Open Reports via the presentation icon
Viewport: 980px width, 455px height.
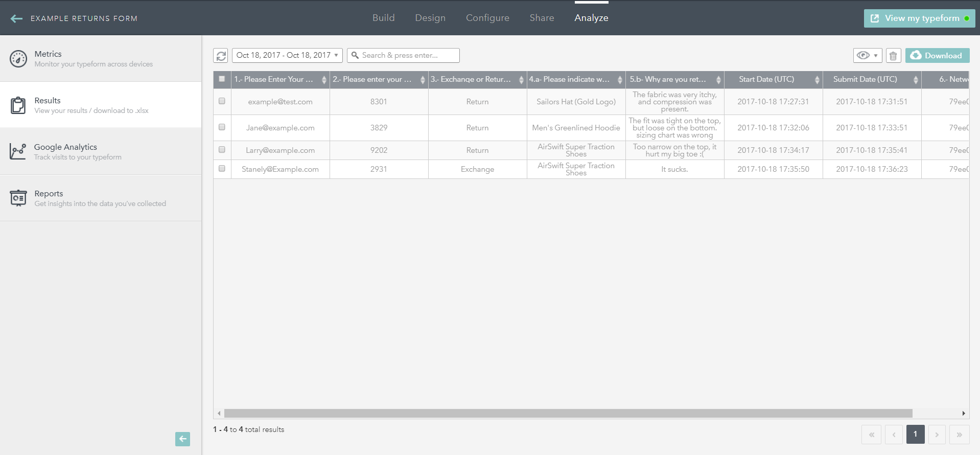[x=18, y=198]
